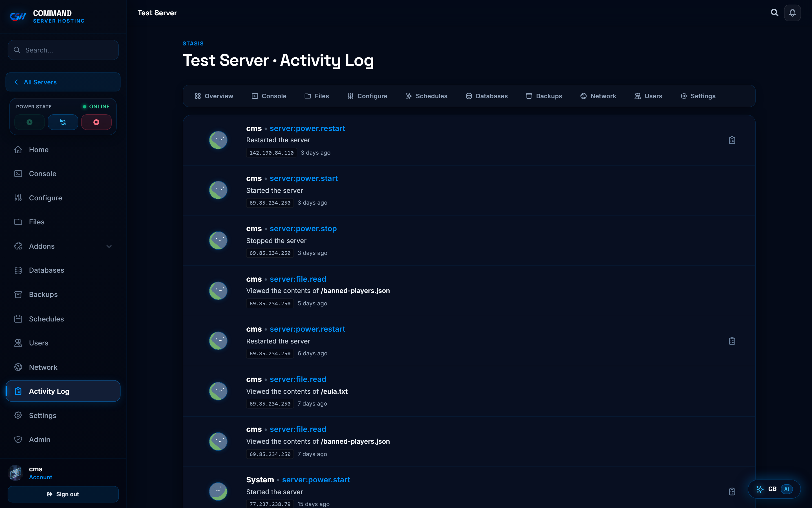
Task: Open search via top-right magnifier icon
Action: [775, 13]
